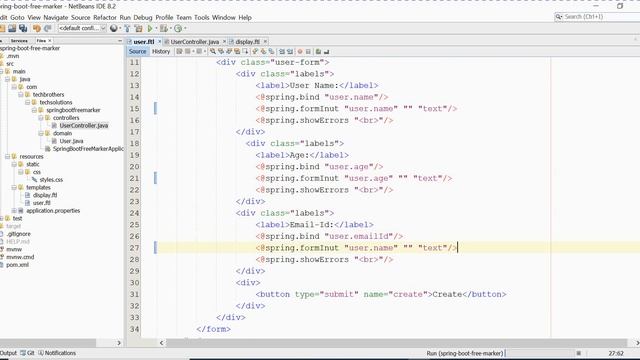Image resolution: width=640 pixels, height=360 pixels.
Task: Stop the running task in status bar
Action: click(x=578, y=353)
